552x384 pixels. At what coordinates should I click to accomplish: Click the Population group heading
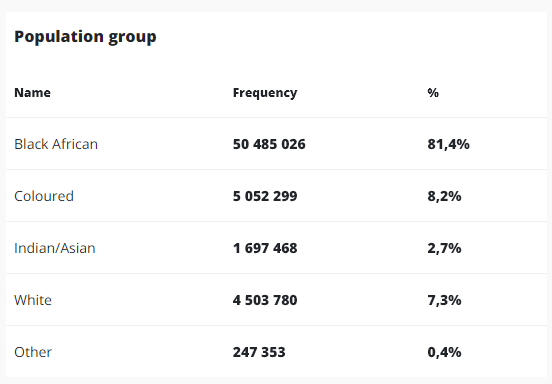(x=85, y=37)
